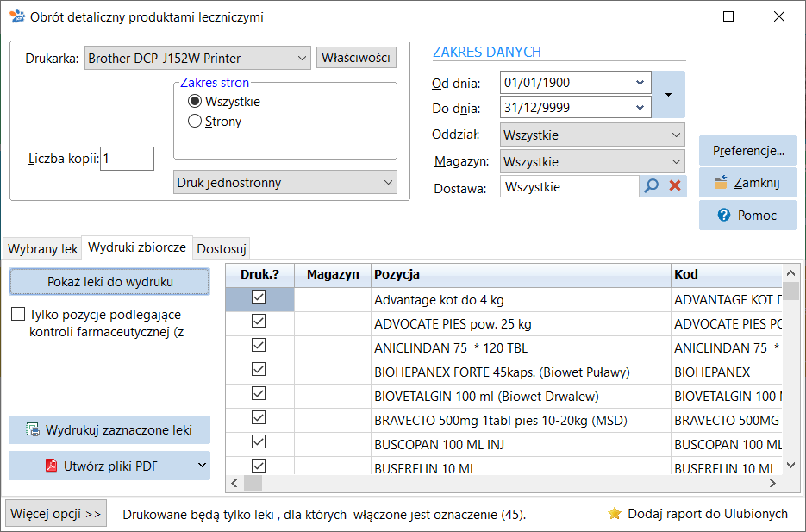The width and height of the screenshot is (806, 532).
Task: Sort by the Kod column header
Action: click(x=727, y=274)
